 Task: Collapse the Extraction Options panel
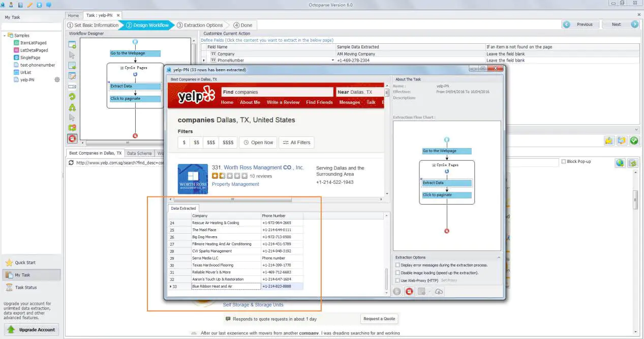coord(499,258)
